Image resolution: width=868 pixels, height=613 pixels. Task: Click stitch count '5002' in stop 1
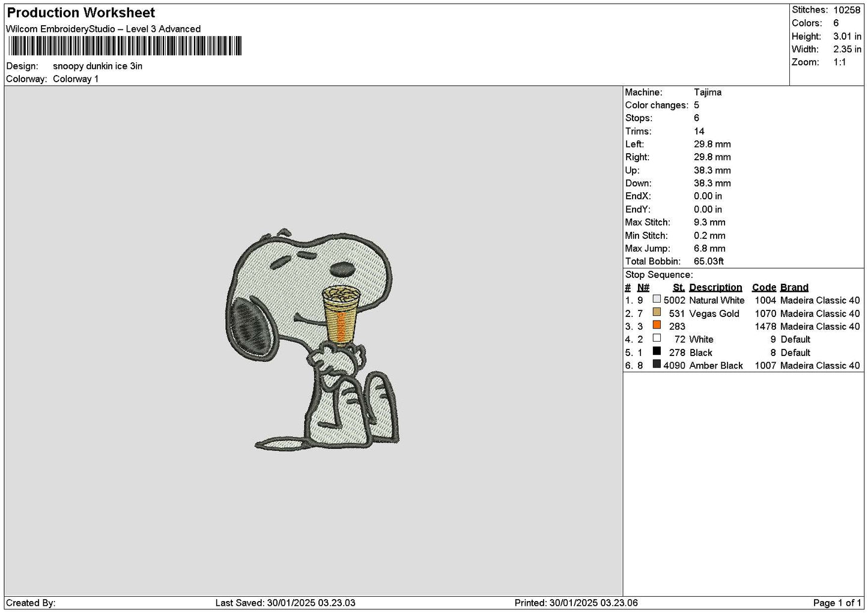(675, 301)
